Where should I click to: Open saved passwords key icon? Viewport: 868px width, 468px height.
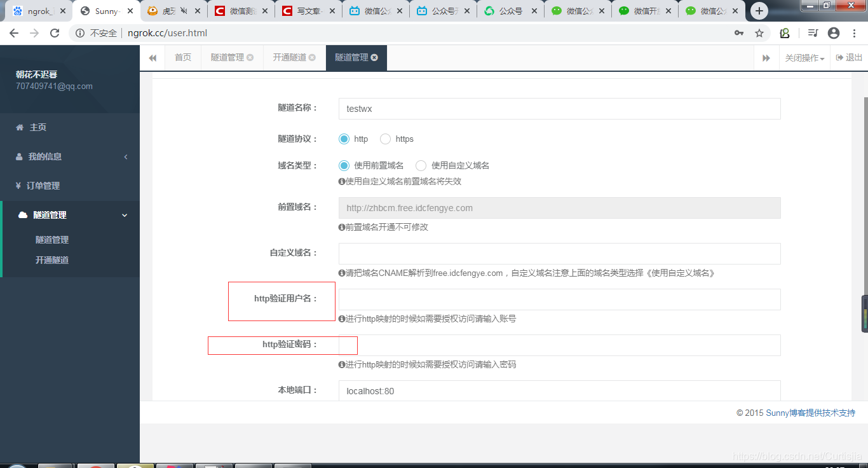(x=739, y=33)
